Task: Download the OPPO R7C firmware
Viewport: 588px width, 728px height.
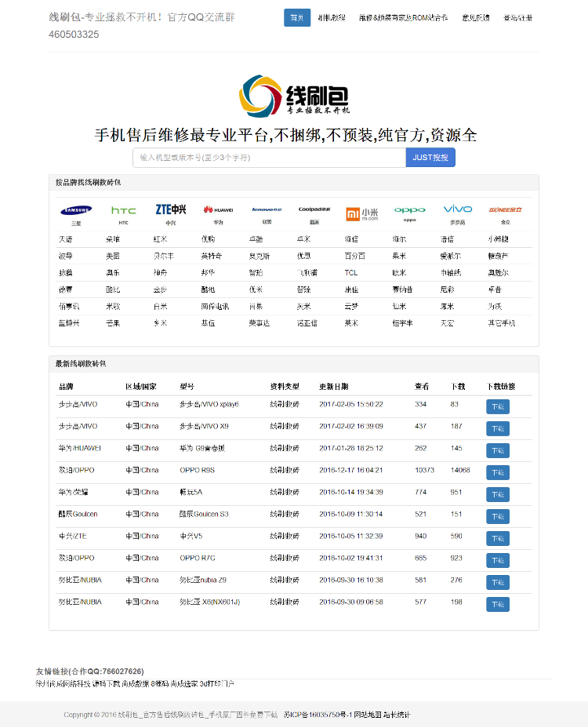Action: [x=498, y=560]
